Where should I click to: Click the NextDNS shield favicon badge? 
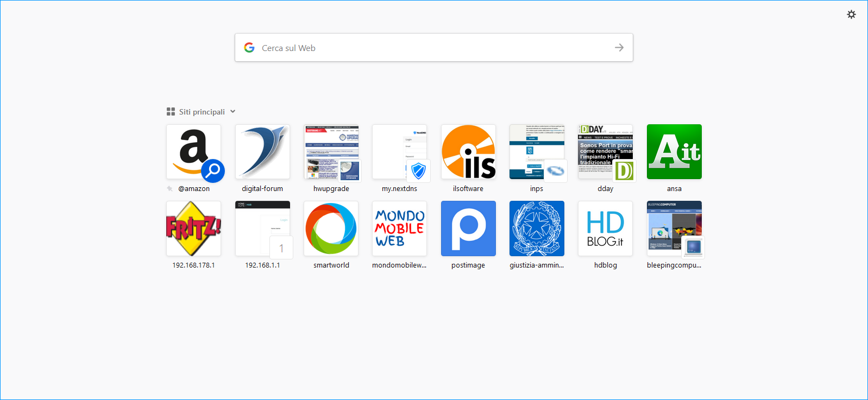tap(418, 171)
